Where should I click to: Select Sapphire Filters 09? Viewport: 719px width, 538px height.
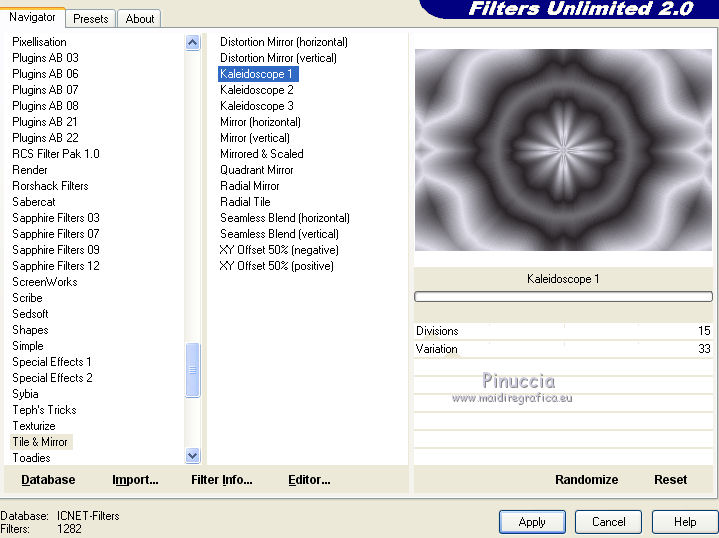coord(56,250)
